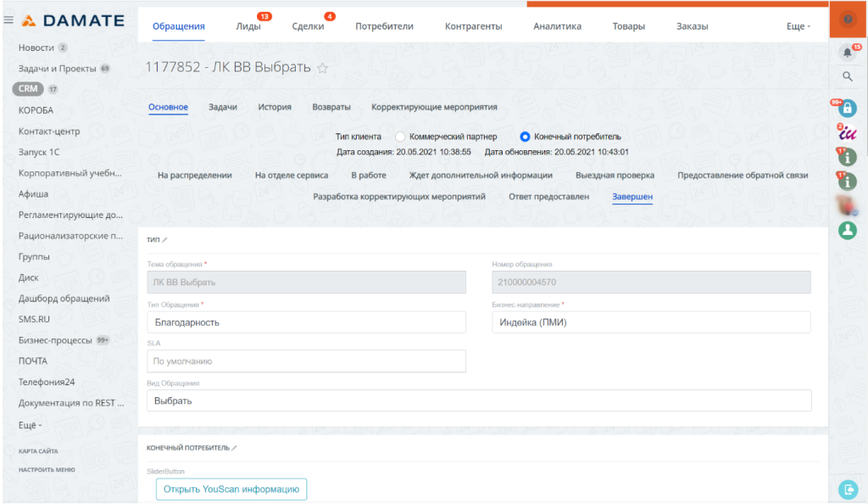Switch to Обращения tab
868x504 pixels.
pos(178,26)
